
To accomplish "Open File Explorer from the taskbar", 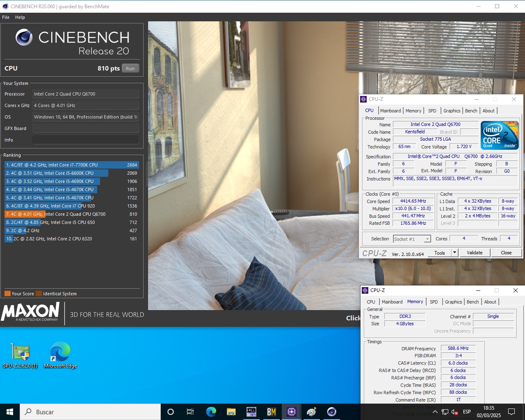I will pos(231,412).
